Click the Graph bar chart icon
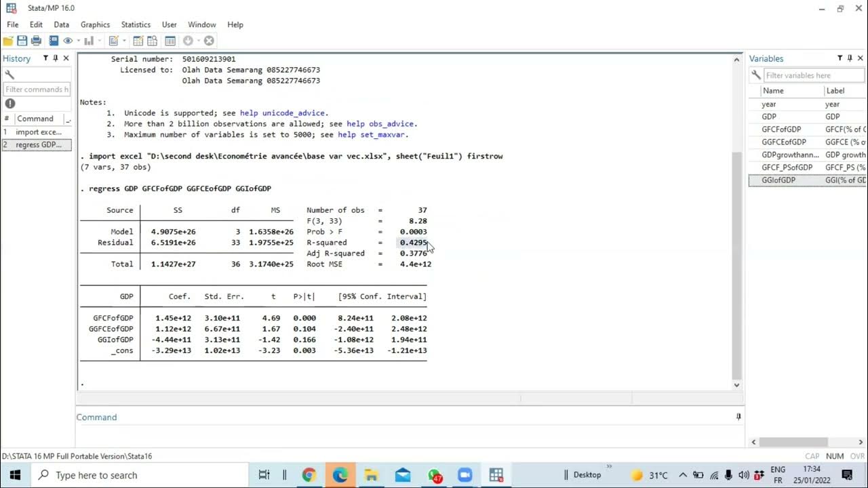Screen dimensions: 868x488 tap(89, 41)
